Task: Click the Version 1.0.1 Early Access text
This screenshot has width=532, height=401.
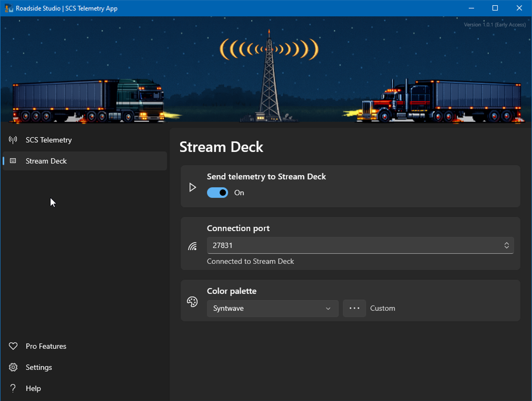Action: tap(495, 24)
